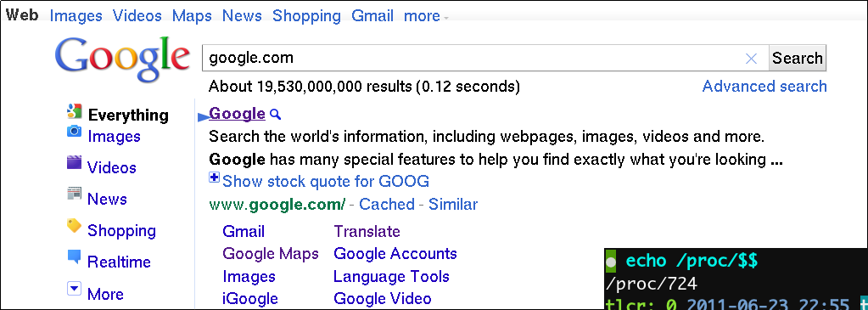Select the Realtime speech bubble icon
Screen dimensions: 868x310
74,256
